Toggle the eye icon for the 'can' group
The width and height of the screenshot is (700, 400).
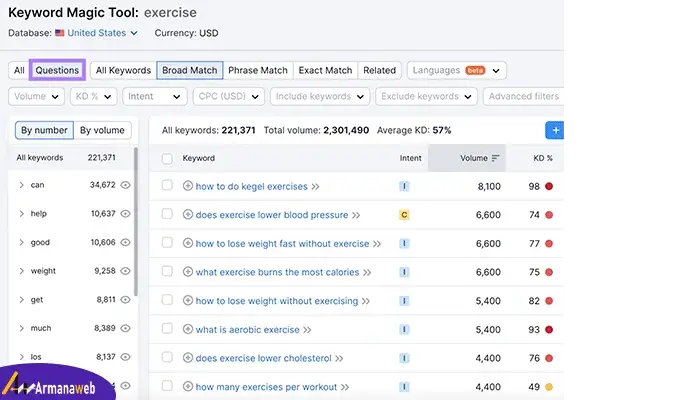[125, 185]
